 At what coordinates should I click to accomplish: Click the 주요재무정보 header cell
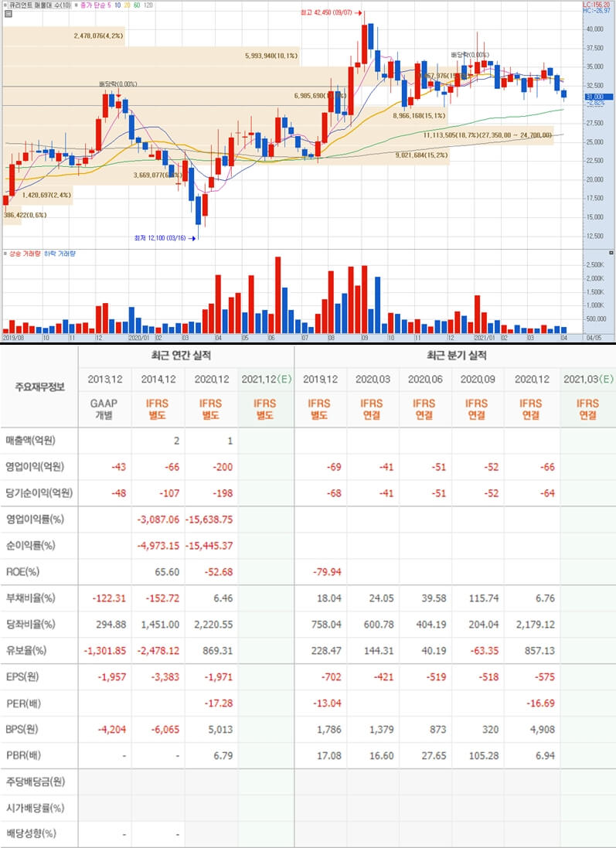click(39, 387)
